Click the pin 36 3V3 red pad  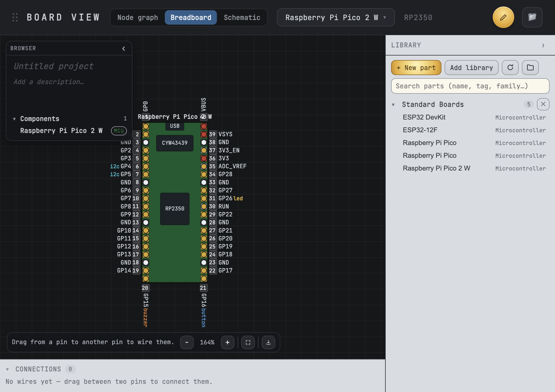204,158
